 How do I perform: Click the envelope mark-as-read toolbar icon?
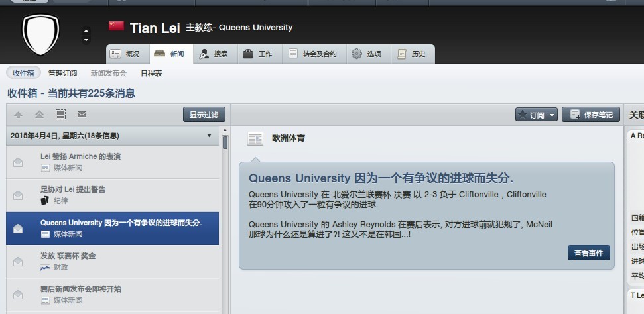82,115
